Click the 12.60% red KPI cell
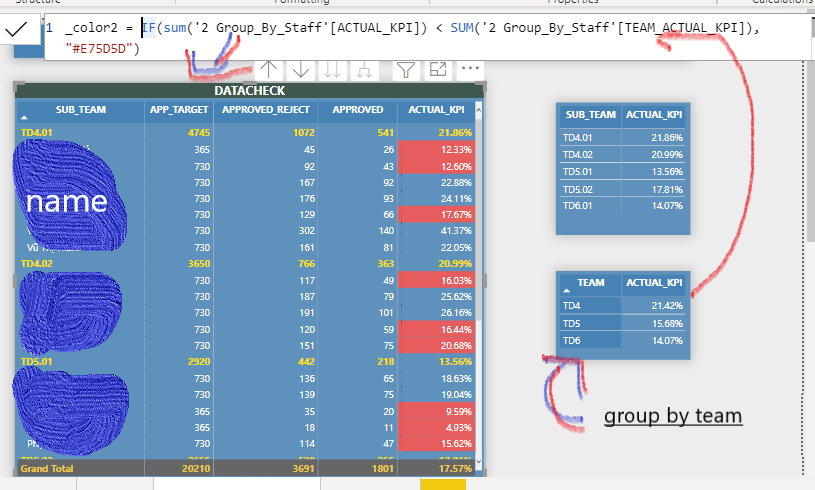Viewport: 815px width, 490px height. 436,166
